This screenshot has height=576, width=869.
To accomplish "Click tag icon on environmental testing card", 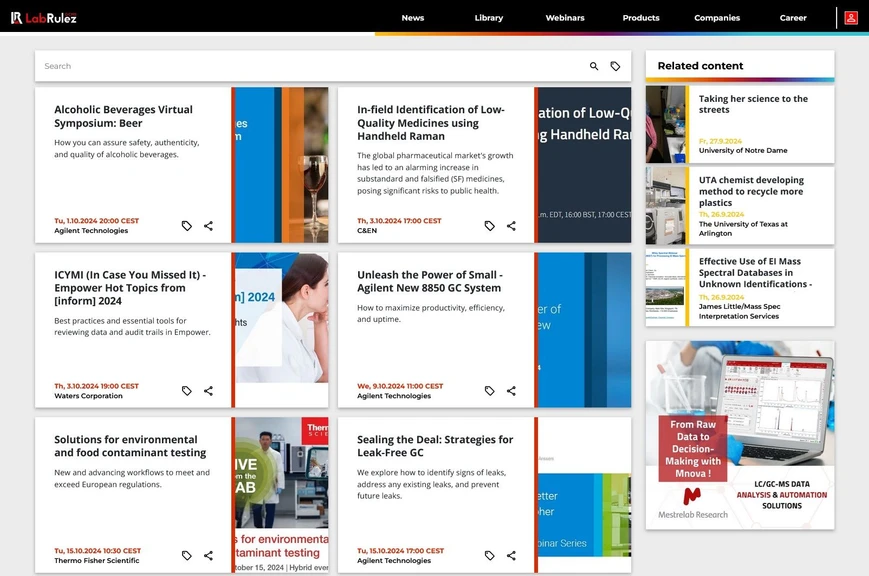I will click(x=187, y=555).
